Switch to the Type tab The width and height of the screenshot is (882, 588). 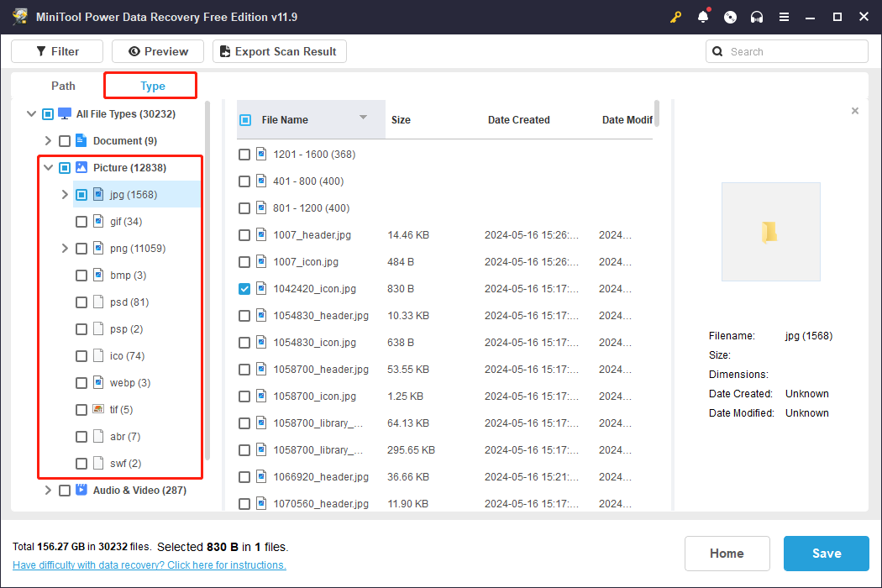(152, 86)
